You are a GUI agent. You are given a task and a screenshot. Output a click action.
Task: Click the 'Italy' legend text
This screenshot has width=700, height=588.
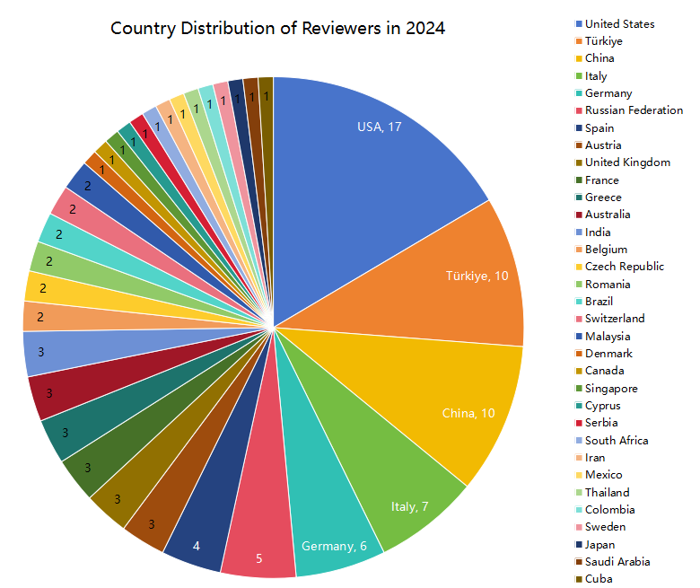tap(596, 76)
